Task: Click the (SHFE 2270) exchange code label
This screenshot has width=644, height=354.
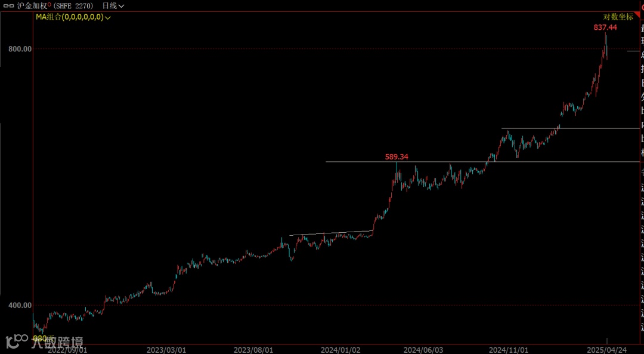Action: (73, 6)
